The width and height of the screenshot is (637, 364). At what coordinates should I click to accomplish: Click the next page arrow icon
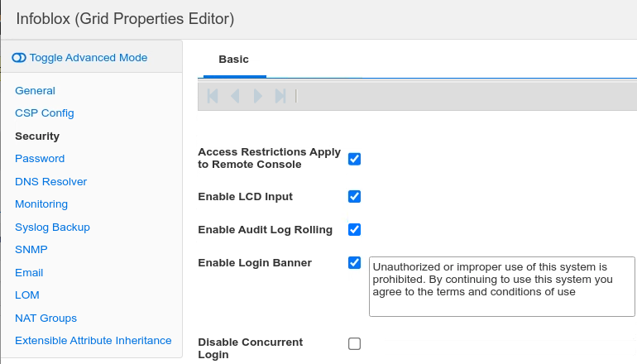pyautogui.click(x=257, y=96)
